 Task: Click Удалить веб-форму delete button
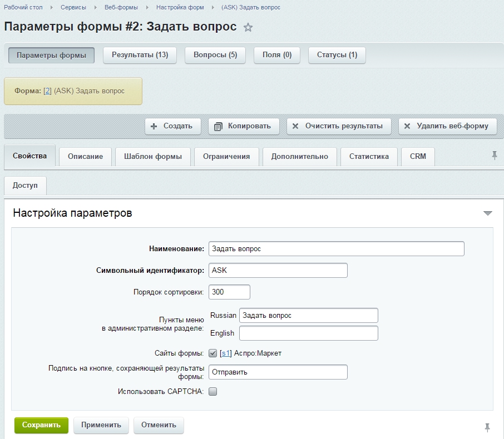coord(447,126)
